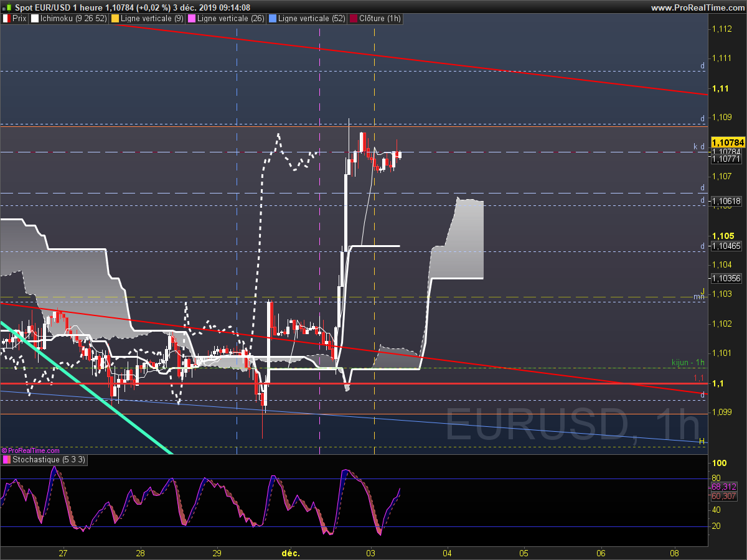Click the bold 1,11 price axis label

click(x=720, y=88)
